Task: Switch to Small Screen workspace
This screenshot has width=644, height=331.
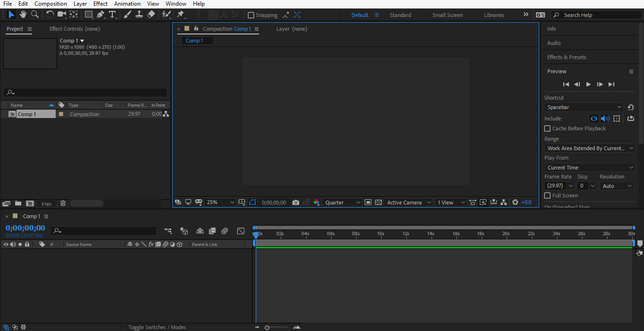Action: point(448,15)
